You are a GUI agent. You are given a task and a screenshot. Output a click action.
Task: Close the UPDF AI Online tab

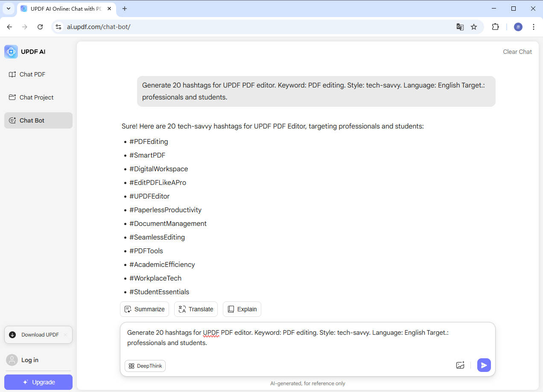(109, 9)
